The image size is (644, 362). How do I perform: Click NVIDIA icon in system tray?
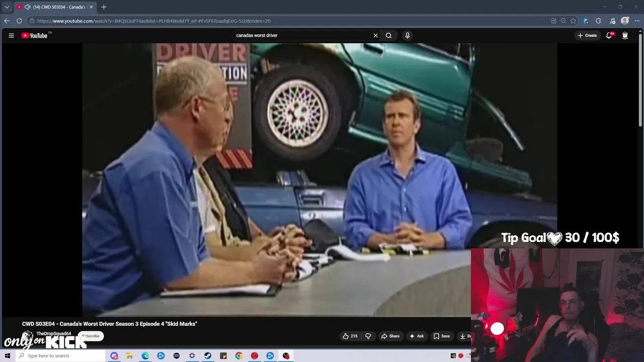[453, 356]
